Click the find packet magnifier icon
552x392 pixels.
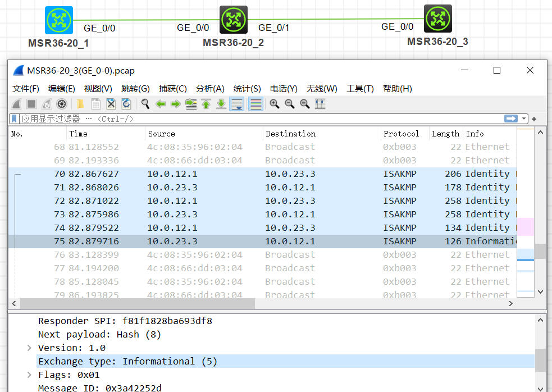coord(145,104)
